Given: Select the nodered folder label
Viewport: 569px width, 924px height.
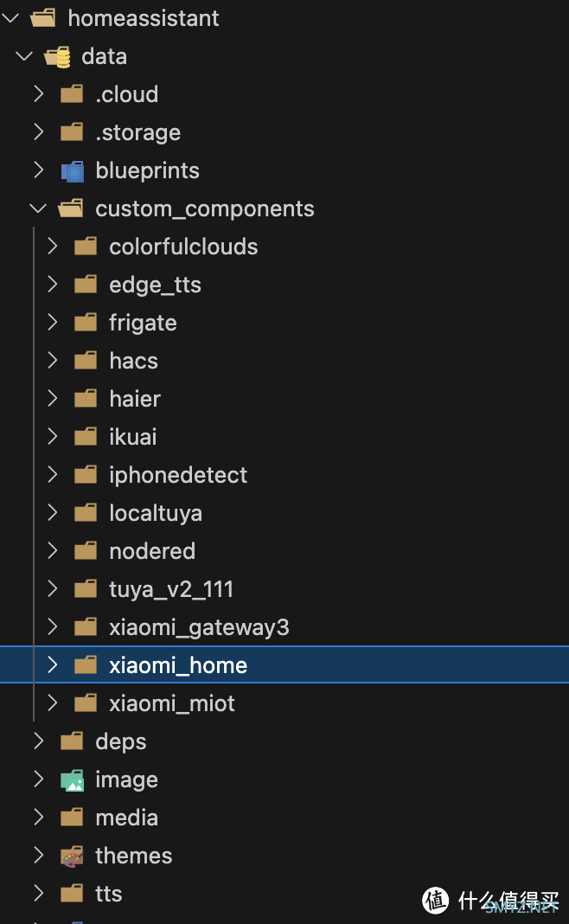Looking at the screenshot, I should click(152, 551).
